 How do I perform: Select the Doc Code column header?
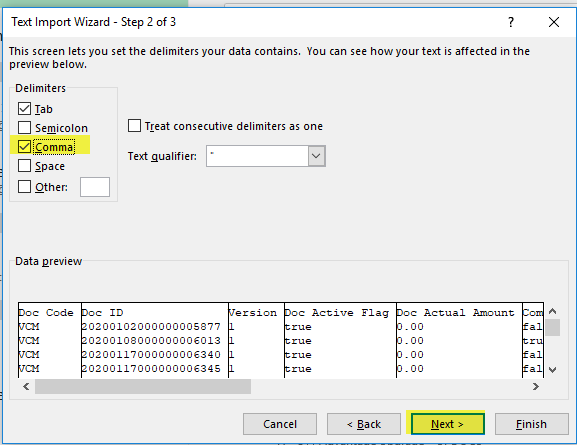point(46,312)
